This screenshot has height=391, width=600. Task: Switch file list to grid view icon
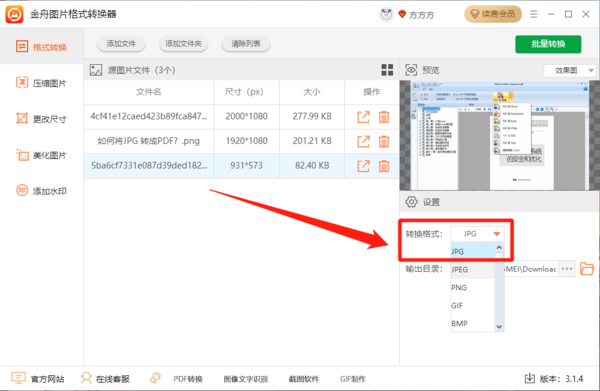click(387, 70)
